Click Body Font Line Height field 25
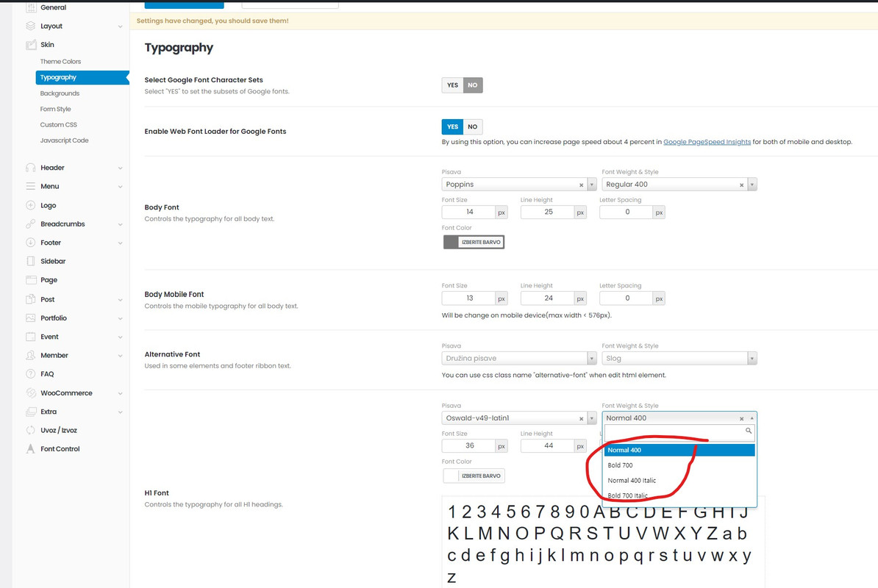The width and height of the screenshot is (878, 588). click(x=548, y=212)
